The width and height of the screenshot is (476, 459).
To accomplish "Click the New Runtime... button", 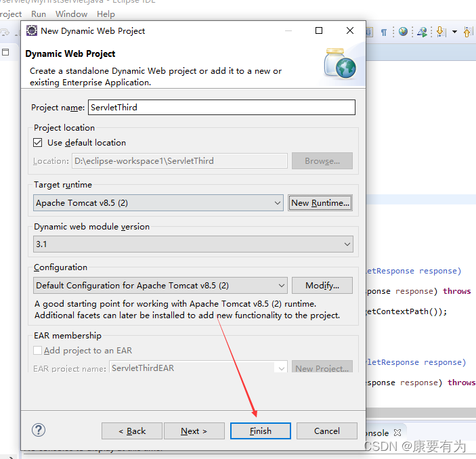I will click(320, 203).
